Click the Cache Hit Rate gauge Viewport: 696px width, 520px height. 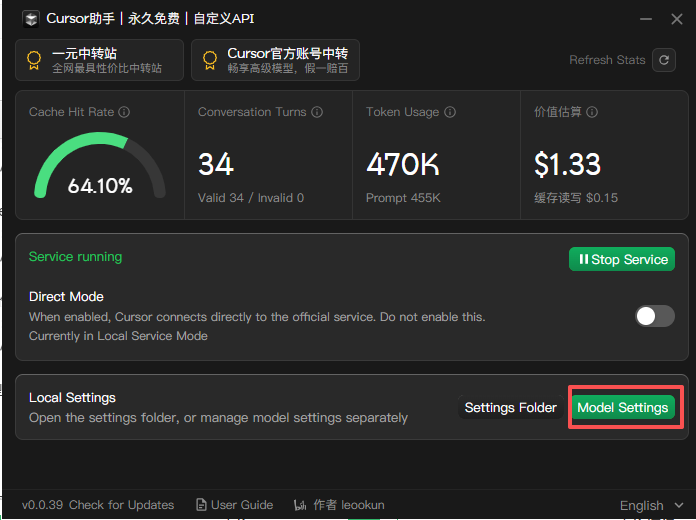[x=100, y=166]
